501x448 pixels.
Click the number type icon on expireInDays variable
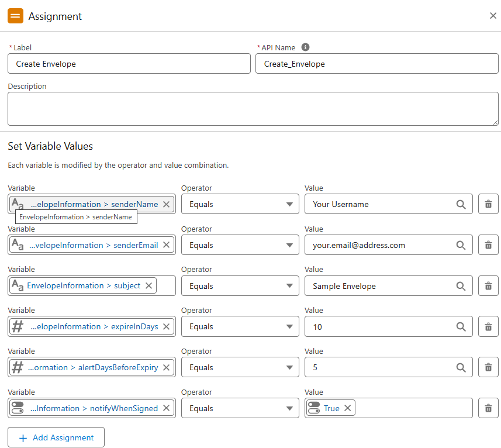click(18, 326)
